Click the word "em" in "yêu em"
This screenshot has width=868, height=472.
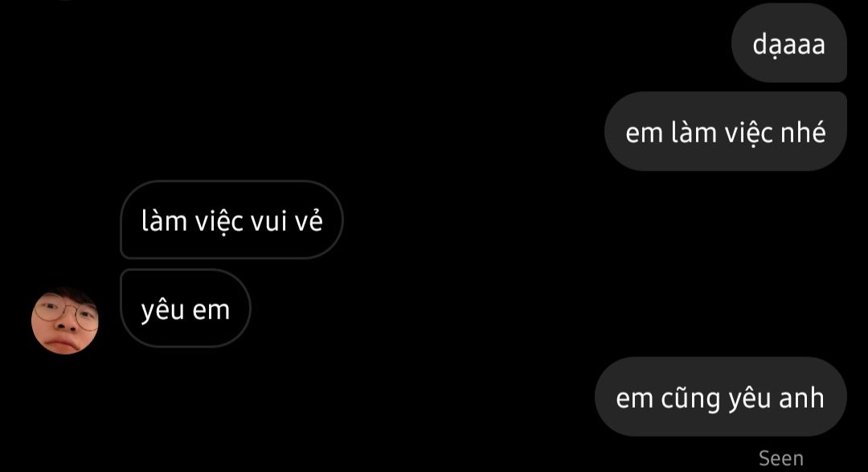[211, 310]
